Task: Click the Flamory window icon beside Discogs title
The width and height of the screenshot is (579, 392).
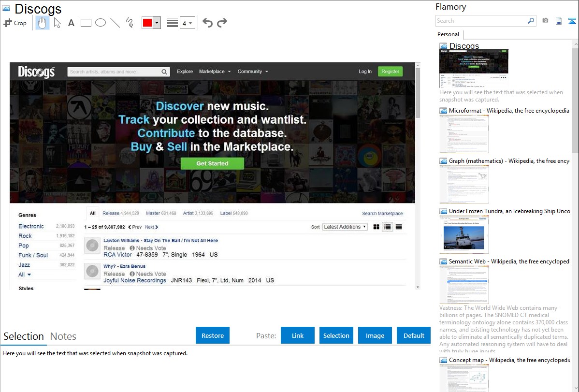Action: click(x=6, y=8)
